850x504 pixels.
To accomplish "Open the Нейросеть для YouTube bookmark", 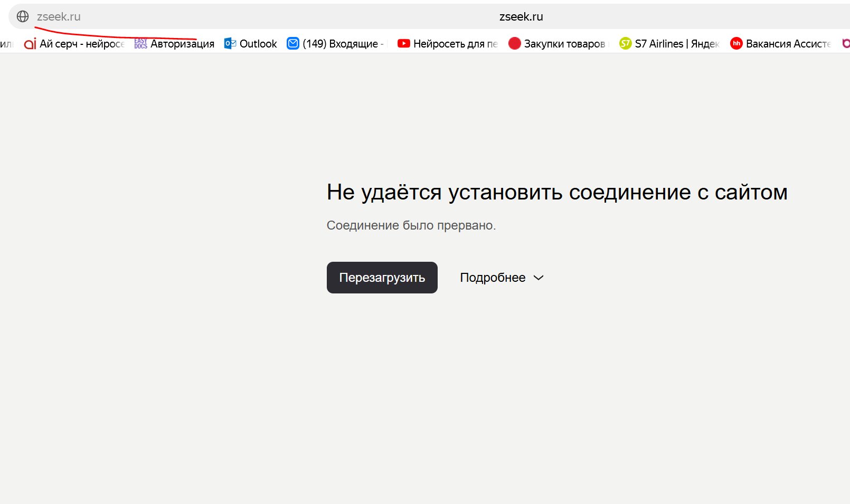I will tap(448, 44).
